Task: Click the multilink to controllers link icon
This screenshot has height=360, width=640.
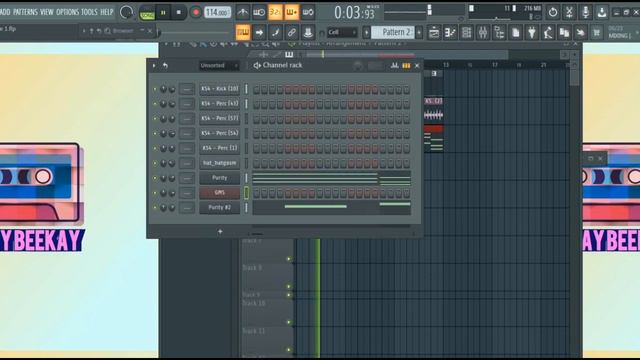Action: pyautogui.click(x=291, y=32)
